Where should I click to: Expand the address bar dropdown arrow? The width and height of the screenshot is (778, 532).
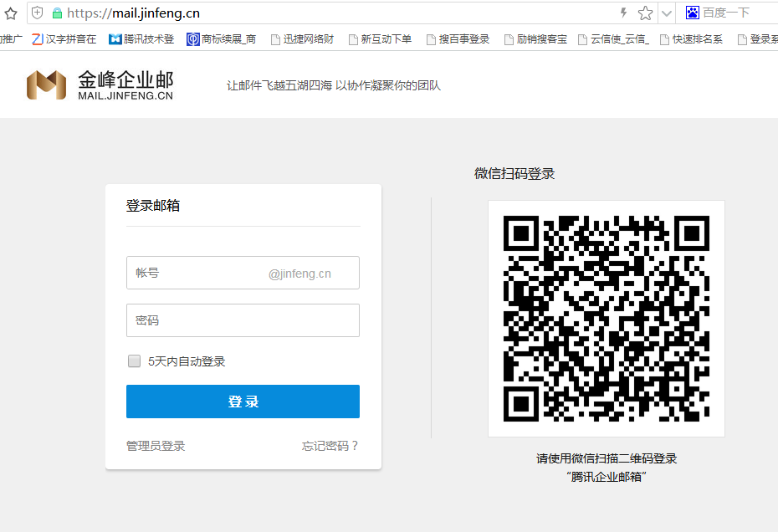tap(667, 13)
